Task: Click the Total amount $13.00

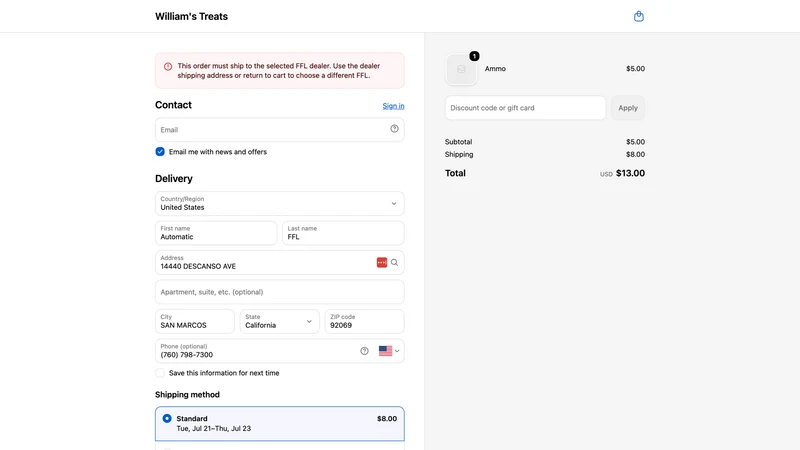Action: pos(630,173)
